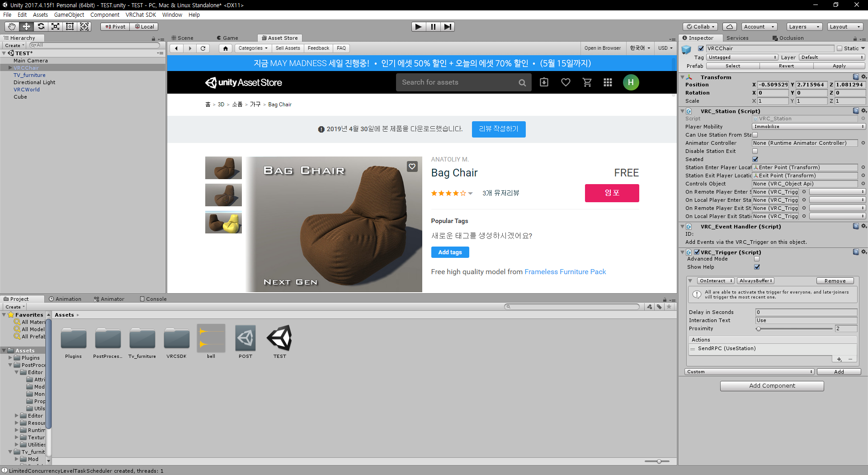Remove the OnInteract trigger

(835, 281)
